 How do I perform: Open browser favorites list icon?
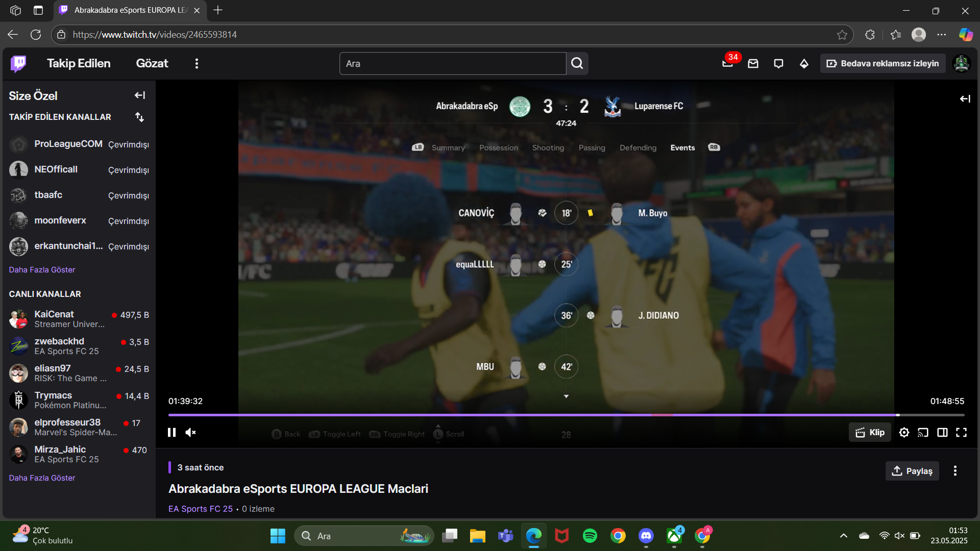point(896,34)
